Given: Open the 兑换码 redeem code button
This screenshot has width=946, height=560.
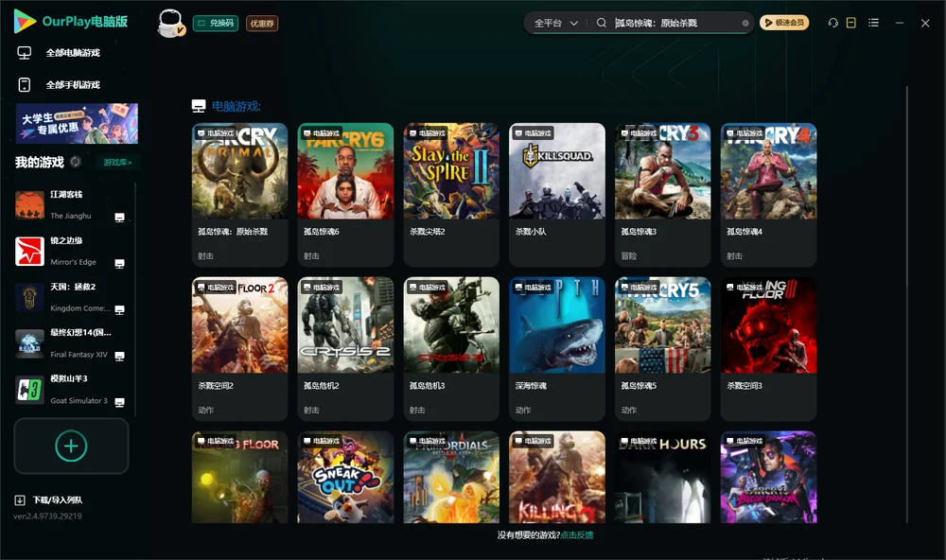Looking at the screenshot, I should (x=216, y=24).
